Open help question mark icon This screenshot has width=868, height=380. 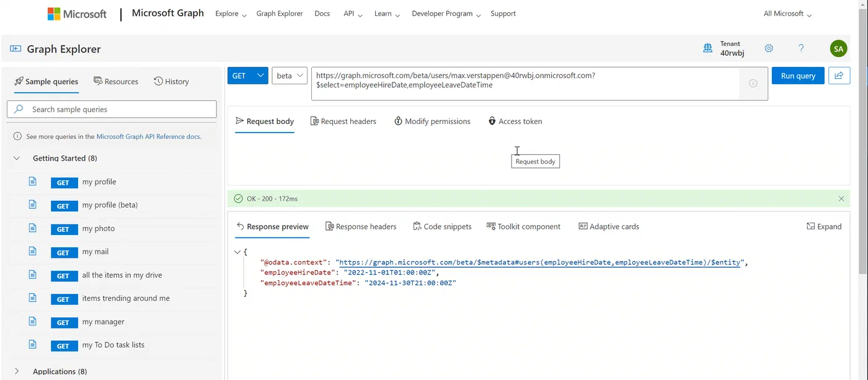pyautogui.click(x=801, y=48)
